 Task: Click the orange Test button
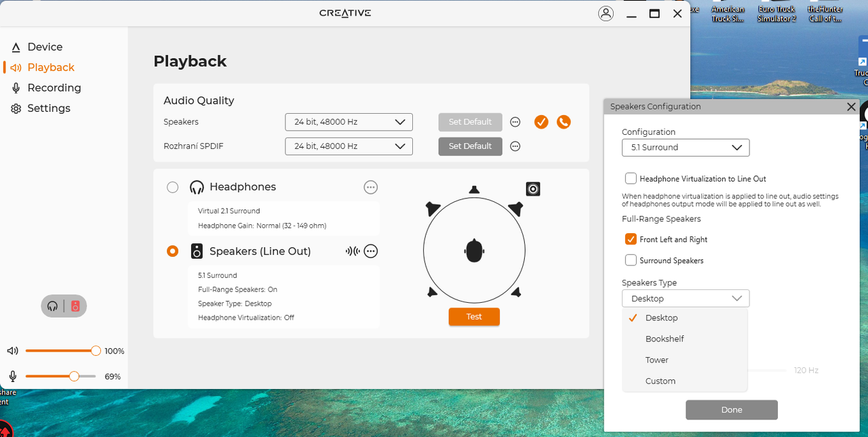[x=474, y=316]
